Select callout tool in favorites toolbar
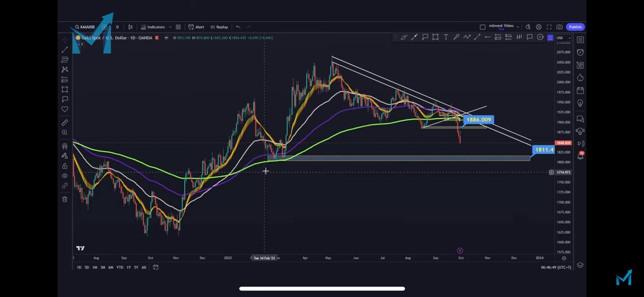Viewport: 644px width, 297px height. 425,37
